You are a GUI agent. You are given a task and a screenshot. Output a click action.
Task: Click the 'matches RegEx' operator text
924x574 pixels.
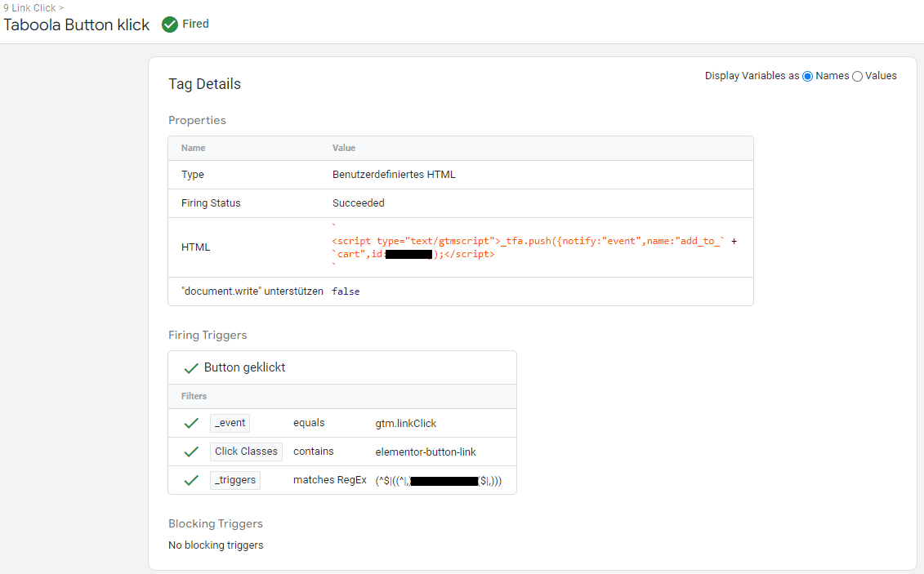click(330, 480)
